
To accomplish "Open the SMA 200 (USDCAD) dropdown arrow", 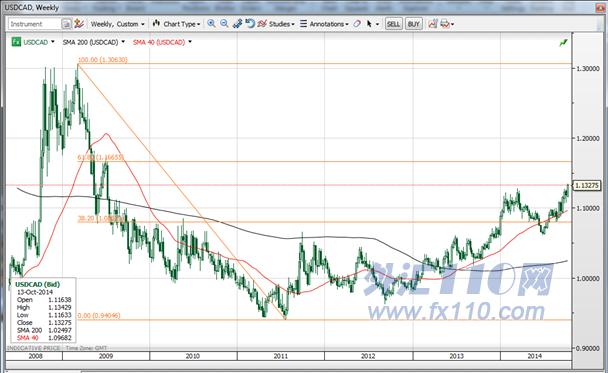I will point(123,41).
